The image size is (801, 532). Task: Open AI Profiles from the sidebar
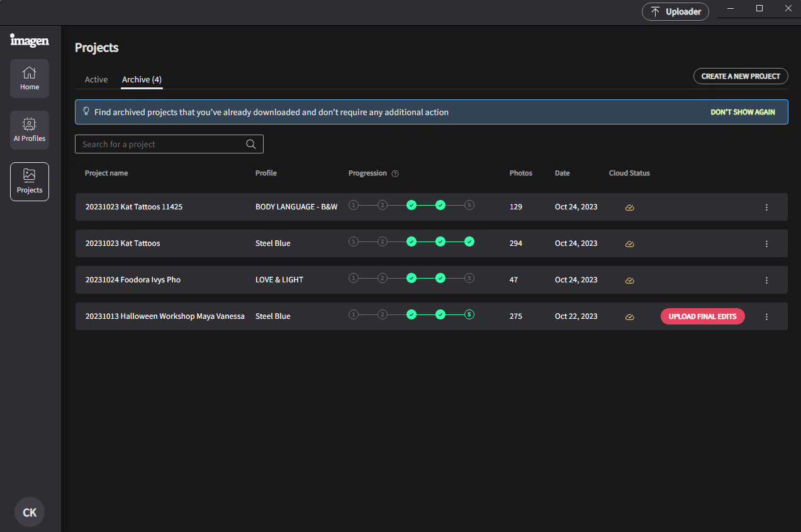point(30,130)
